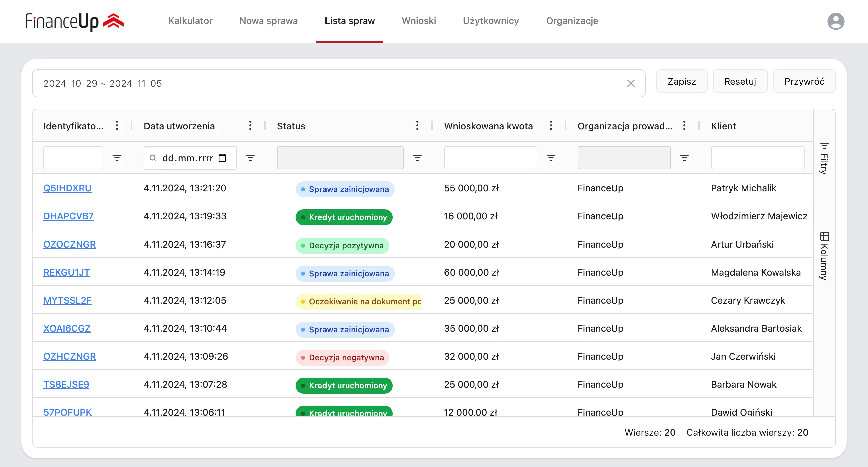
Task: Click filter icon beside Identyfikator filter field
Action: 117,158
